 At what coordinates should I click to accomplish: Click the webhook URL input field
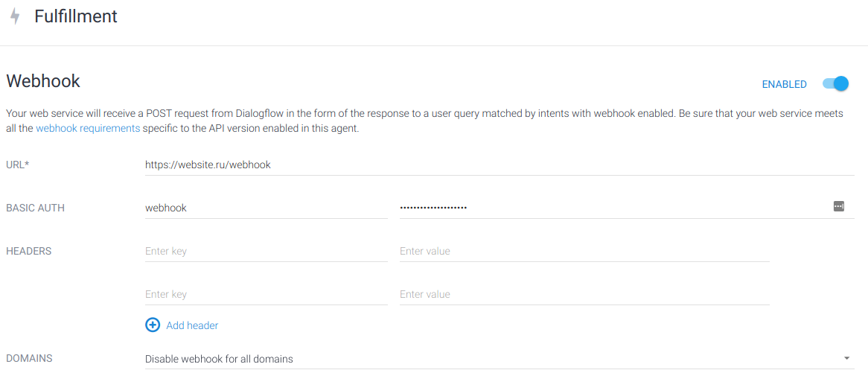[x=499, y=165]
